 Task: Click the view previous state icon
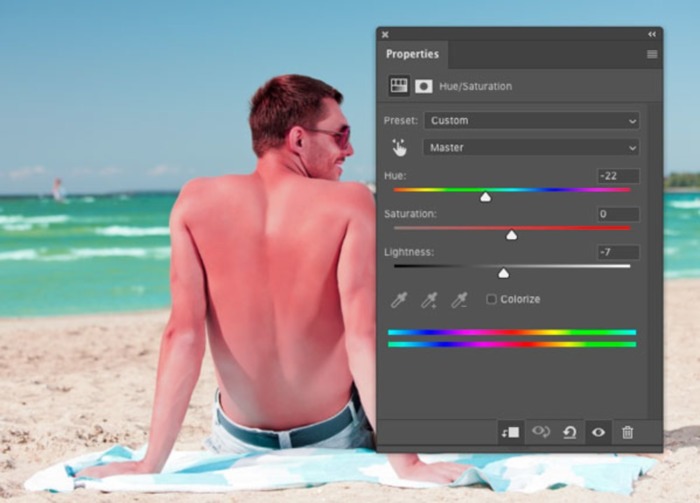[x=541, y=432]
